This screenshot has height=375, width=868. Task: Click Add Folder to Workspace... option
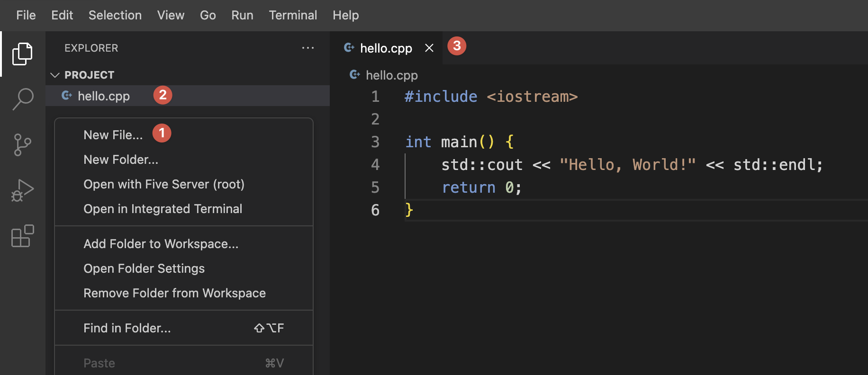point(161,244)
